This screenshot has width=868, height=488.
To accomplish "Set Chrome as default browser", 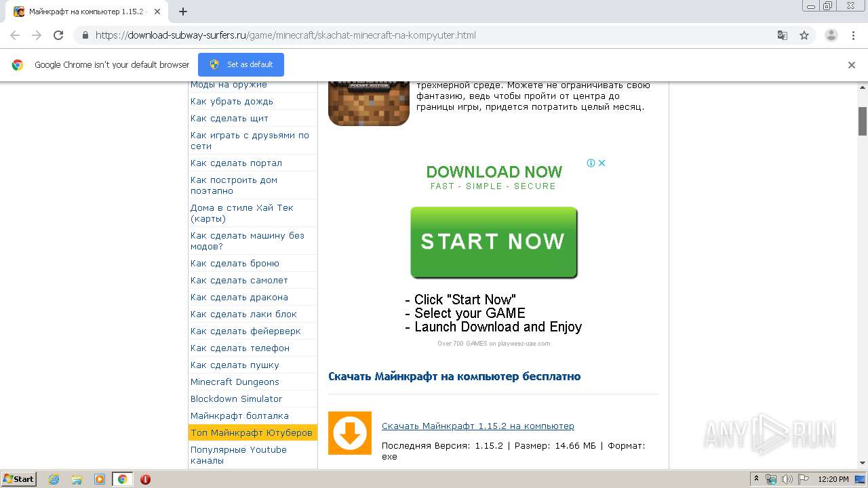I will click(x=241, y=64).
